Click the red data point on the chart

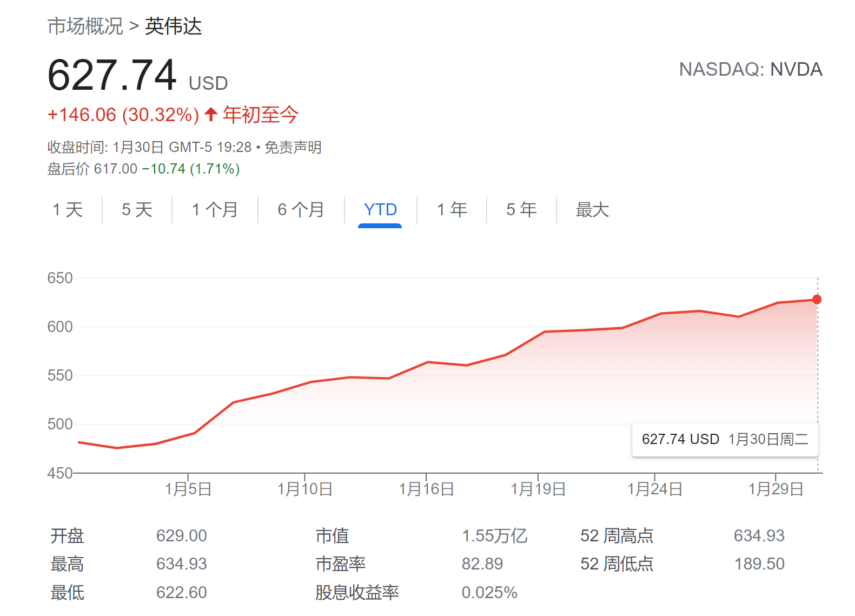pos(817,300)
